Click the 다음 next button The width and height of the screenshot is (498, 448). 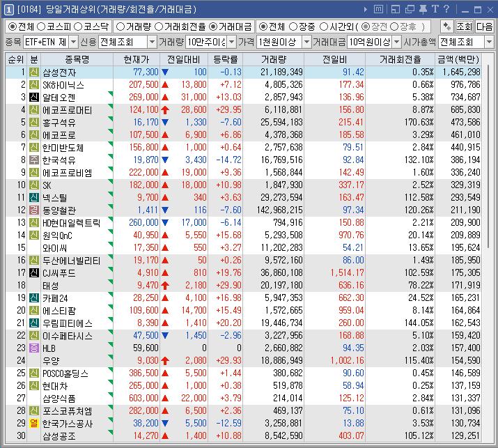tap(484, 26)
